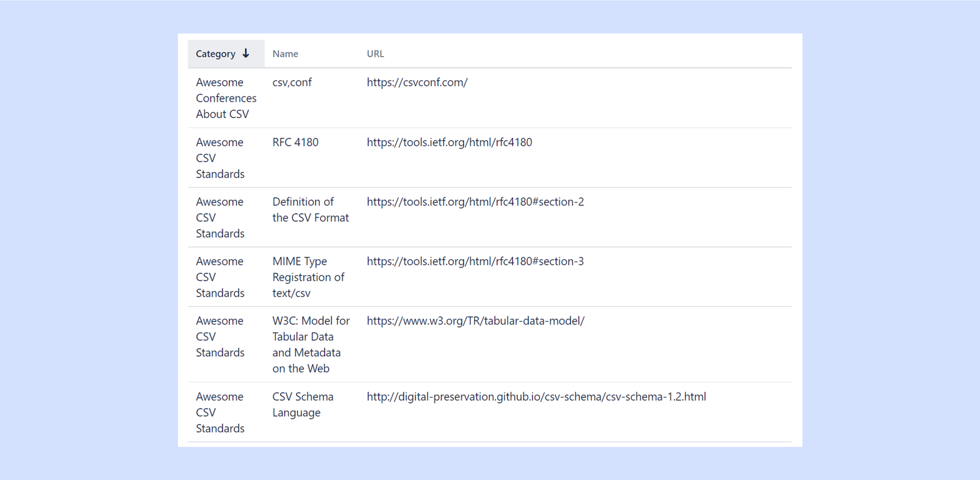This screenshot has height=480, width=980.
Task: Open the csvconf.com URL
Action: point(417,83)
